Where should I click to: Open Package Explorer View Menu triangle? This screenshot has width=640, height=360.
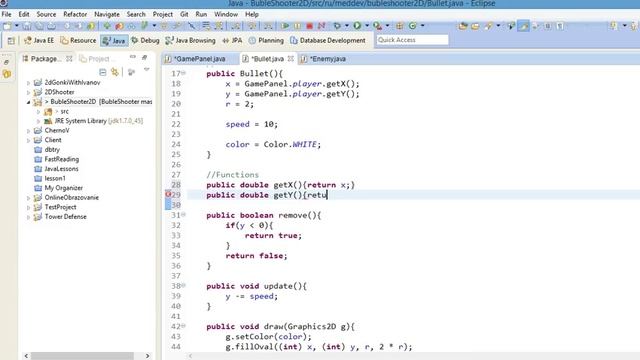[147, 70]
